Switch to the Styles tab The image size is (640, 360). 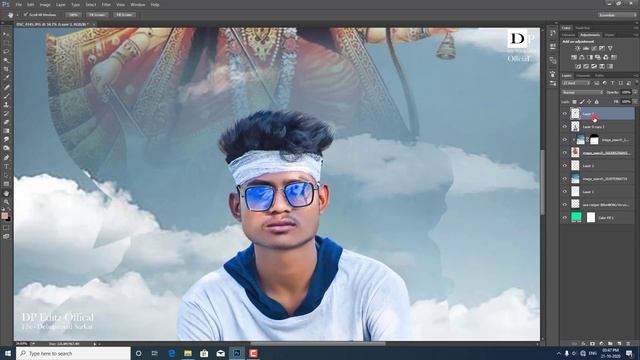click(x=609, y=35)
